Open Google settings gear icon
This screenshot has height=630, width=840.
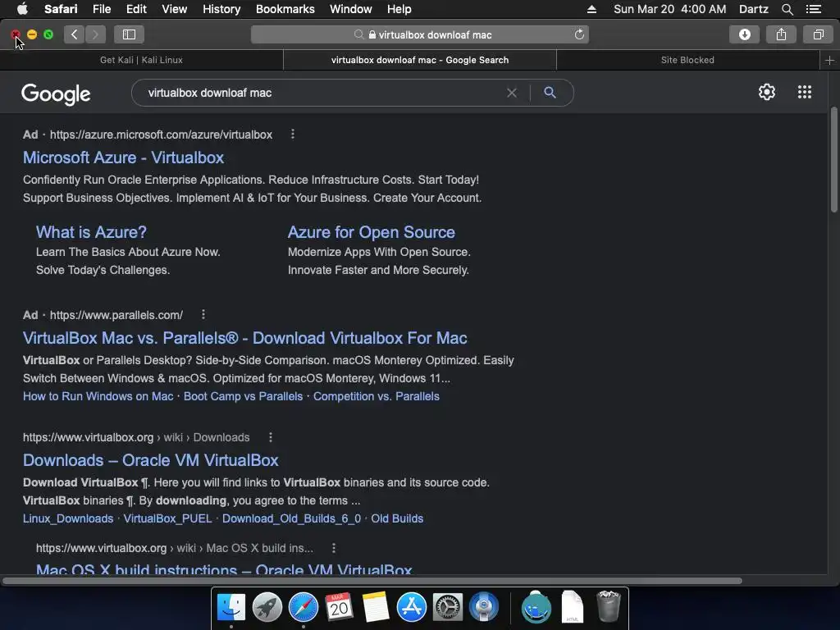(x=767, y=92)
